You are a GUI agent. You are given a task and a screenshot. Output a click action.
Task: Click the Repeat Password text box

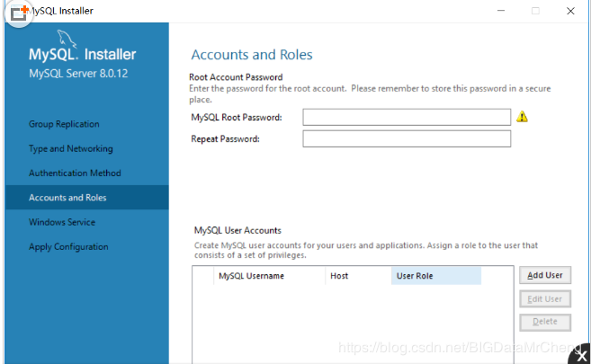407,138
